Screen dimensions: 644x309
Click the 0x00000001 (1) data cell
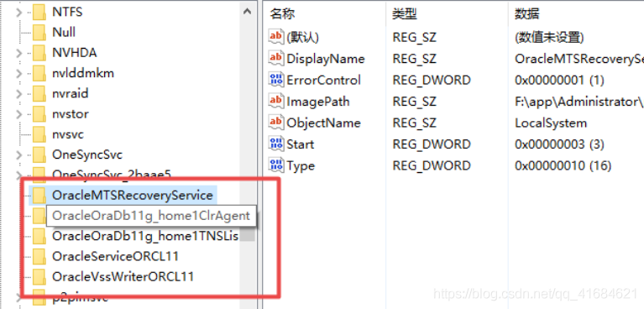pyautogui.click(x=559, y=80)
